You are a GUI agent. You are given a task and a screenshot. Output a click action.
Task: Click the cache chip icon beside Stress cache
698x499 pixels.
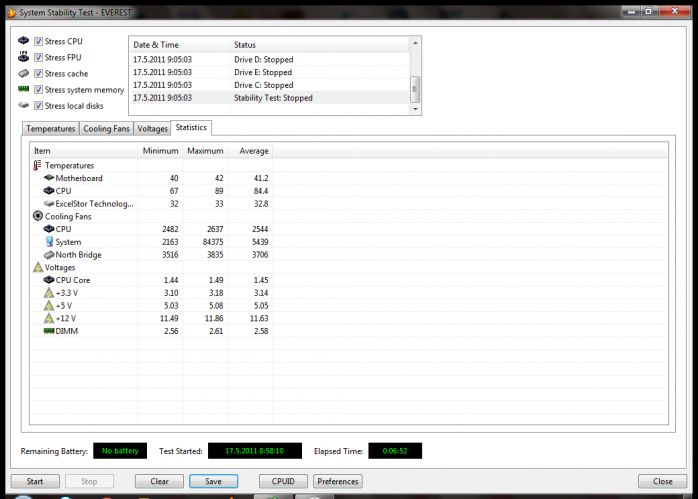[x=24, y=73]
